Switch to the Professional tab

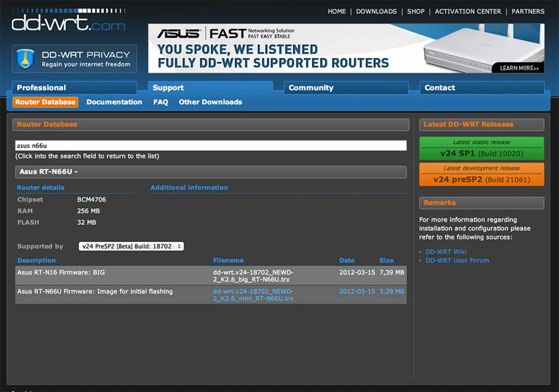coord(74,88)
